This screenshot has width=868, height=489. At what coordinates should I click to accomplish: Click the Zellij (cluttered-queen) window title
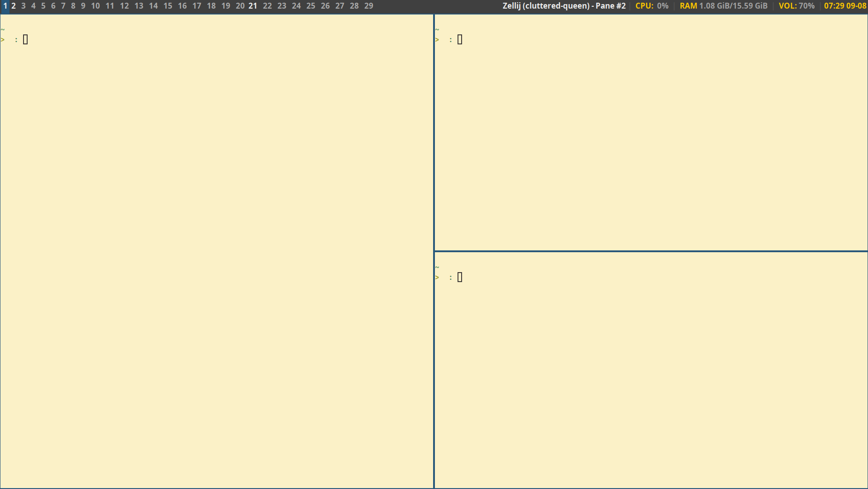pyautogui.click(x=564, y=6)
